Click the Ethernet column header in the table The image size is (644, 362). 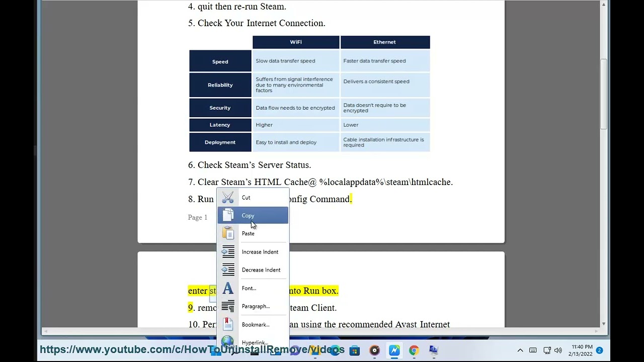tap(385, 42)
